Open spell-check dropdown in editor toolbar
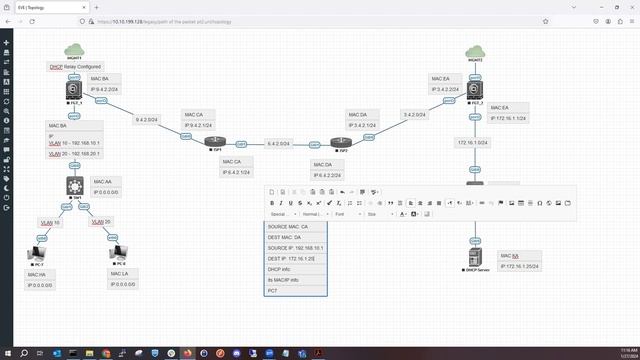 375,192
